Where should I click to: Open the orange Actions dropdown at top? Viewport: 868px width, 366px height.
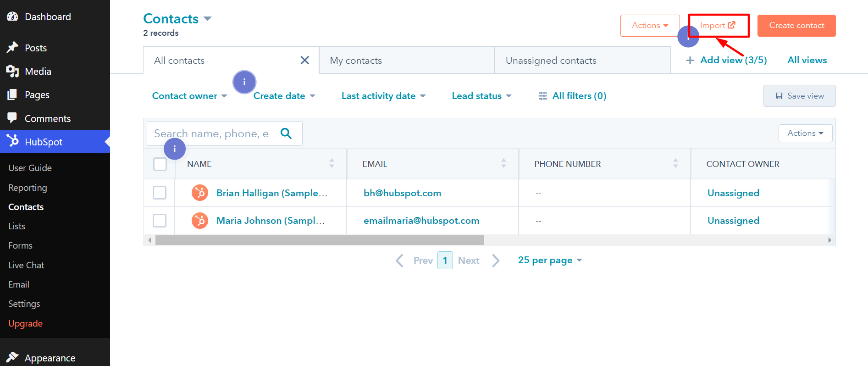(650, 26)
